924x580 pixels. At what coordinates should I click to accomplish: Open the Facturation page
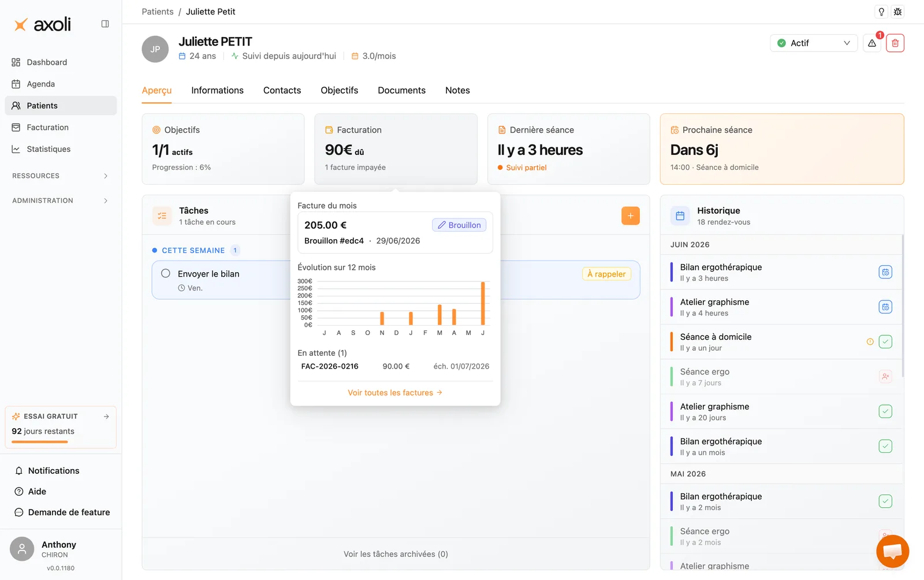pyautogui.click(x=61, y=127)
